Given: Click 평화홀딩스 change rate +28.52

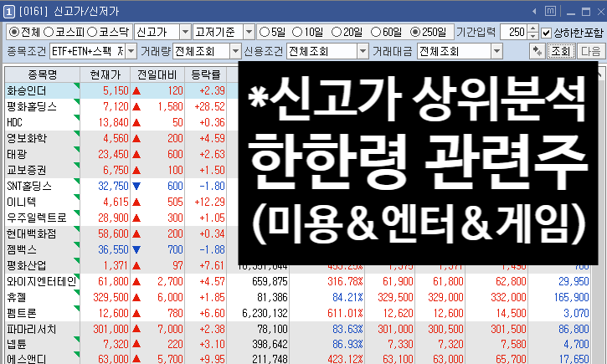Looking at the screenshot, I should [209, 106].
